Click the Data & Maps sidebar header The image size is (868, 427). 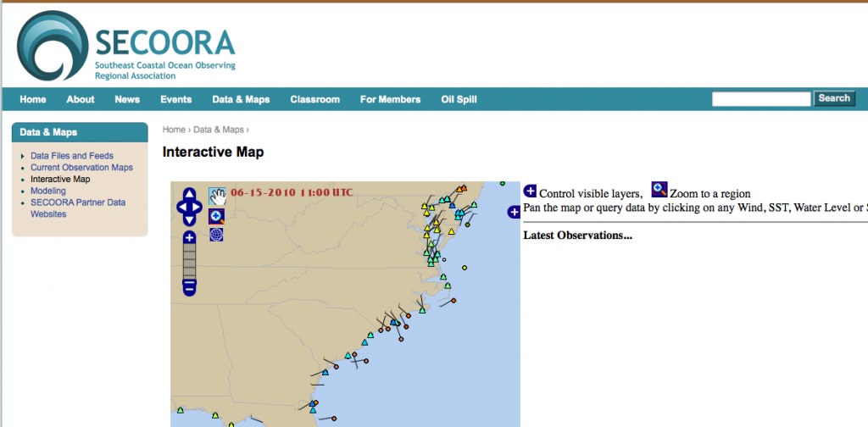tap(80, 132)
